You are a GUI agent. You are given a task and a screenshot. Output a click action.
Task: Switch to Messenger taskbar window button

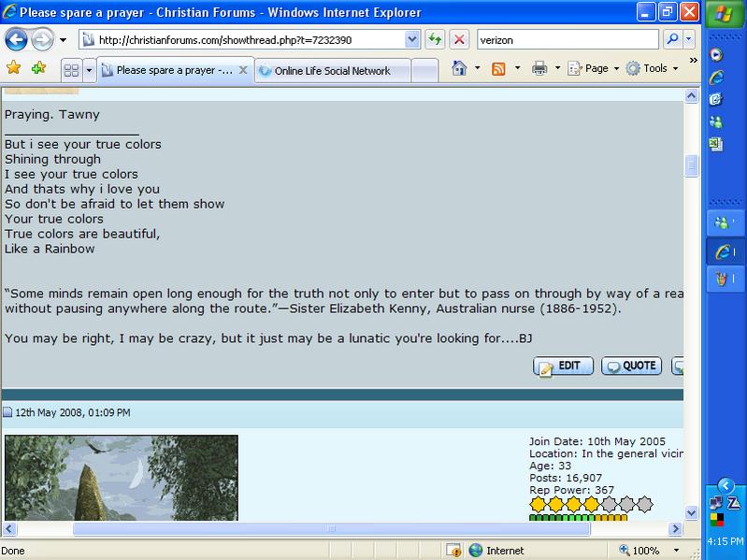tap(725, 223)
